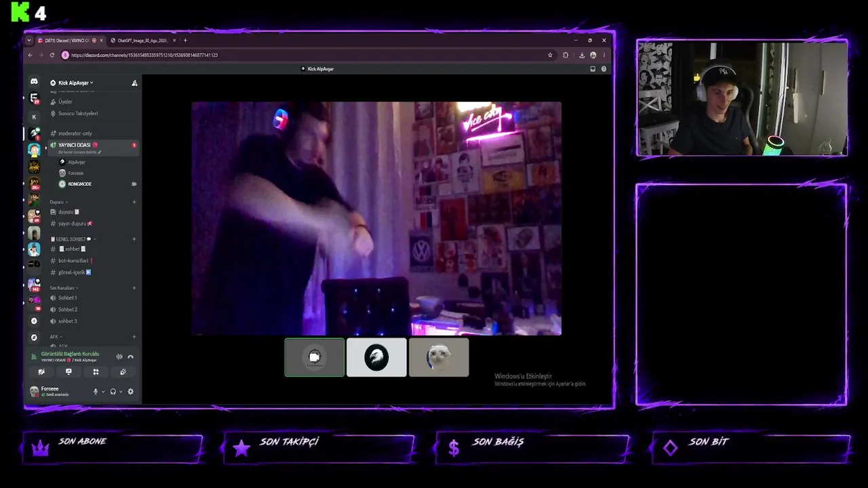Collapse the AFK category
The image size is (868, 488).
56,337
